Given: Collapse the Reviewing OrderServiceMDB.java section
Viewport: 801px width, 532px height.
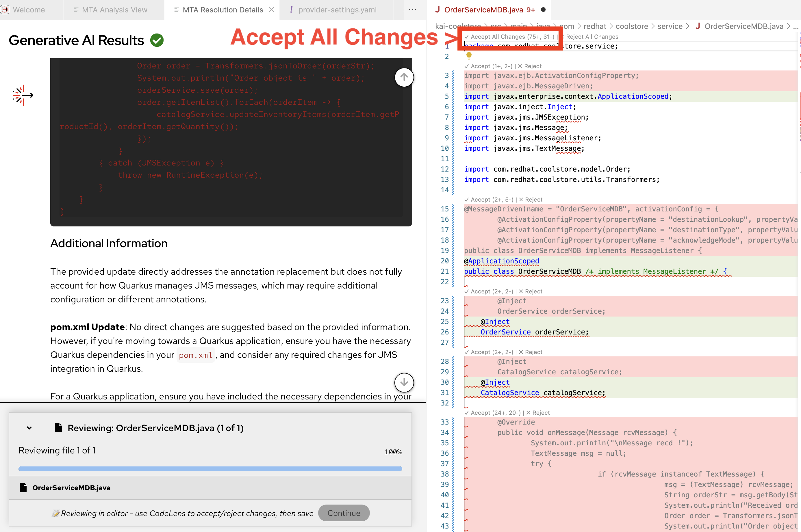Looking at the screenshot, I should [x=29, y=428].
